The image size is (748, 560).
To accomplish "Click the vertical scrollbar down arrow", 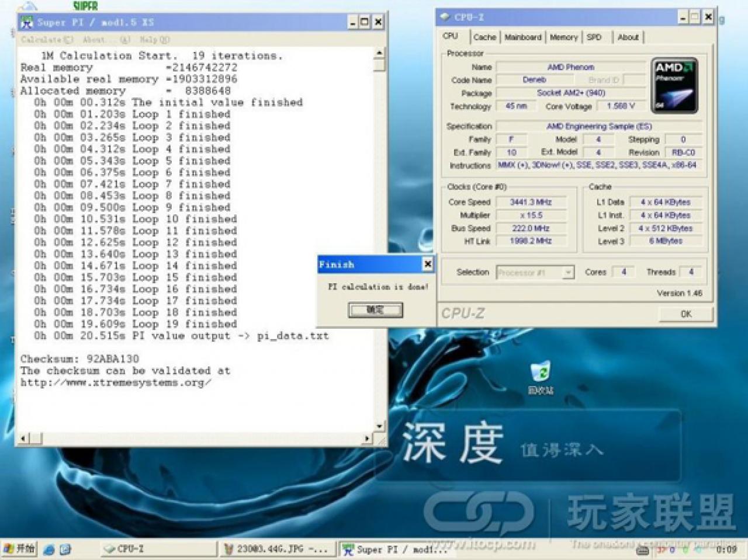I will pyautogui.click(x=379, y=426).
